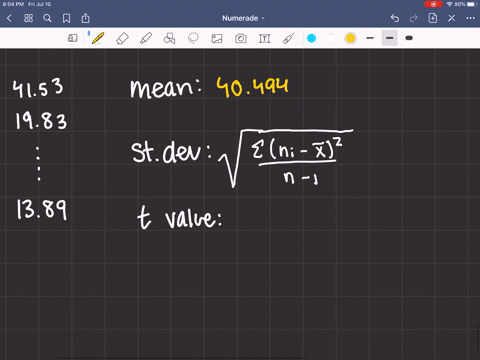Select the thinnest stroke width
Viewport: 480px width, 360px height.
coord(370,38)
